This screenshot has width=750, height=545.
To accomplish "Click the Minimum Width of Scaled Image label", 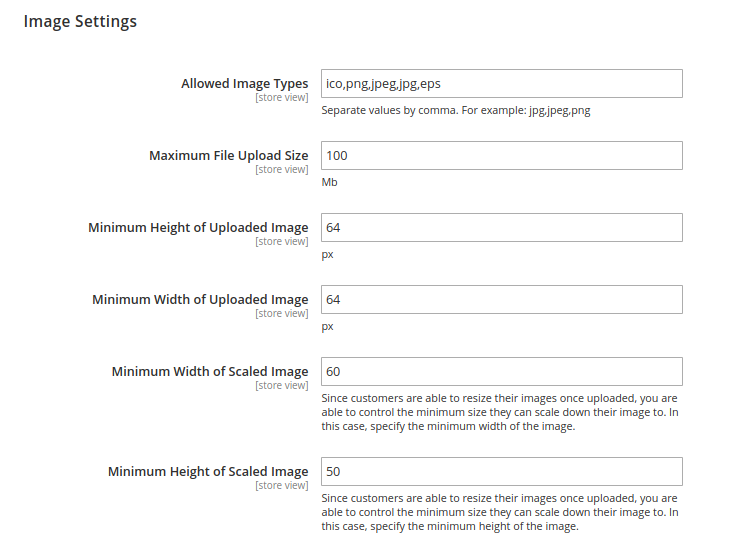I will (210, 372).
